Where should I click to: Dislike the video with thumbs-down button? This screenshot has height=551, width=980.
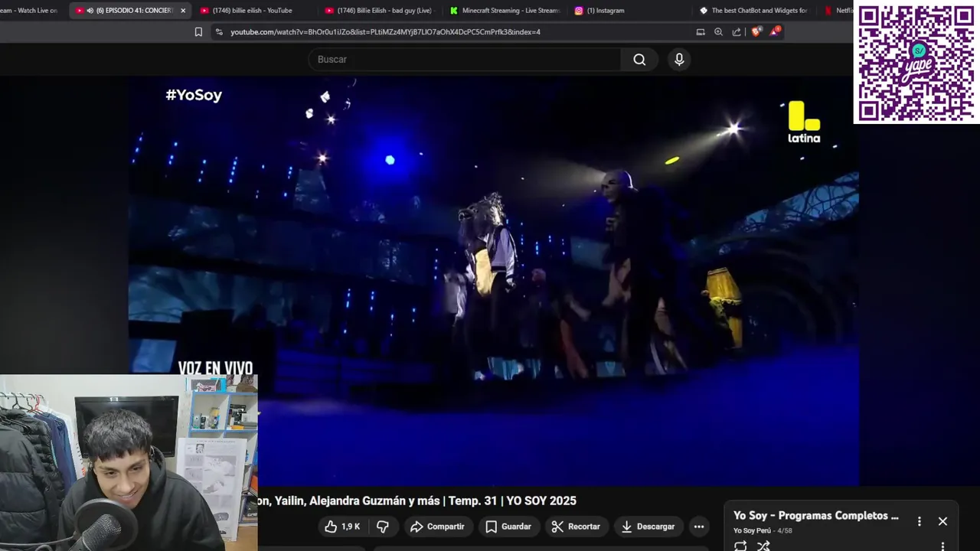click(x=383, y=527)
